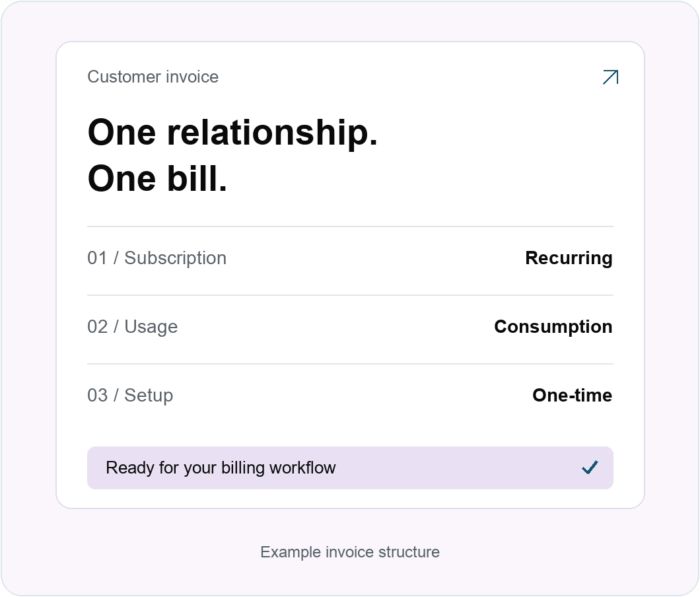The height and width of the screenshot is (597, 700).
Task: Click the One-time value text
Action: [573, 395]
